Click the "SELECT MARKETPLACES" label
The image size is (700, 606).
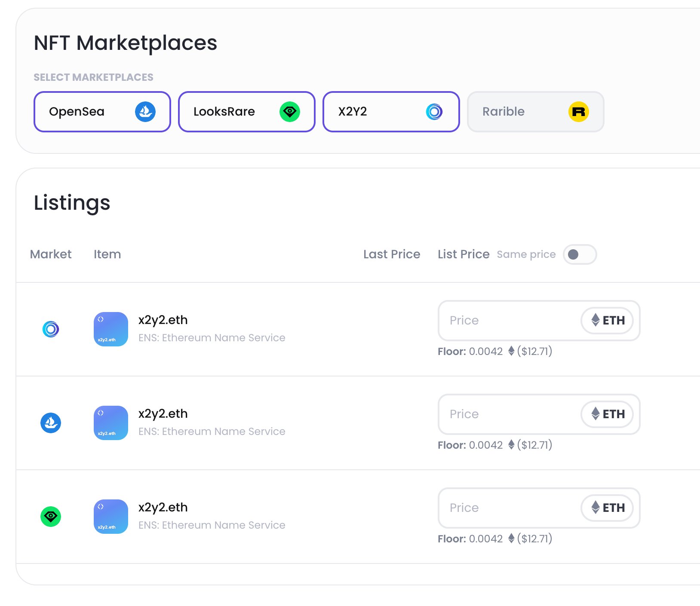94,77
